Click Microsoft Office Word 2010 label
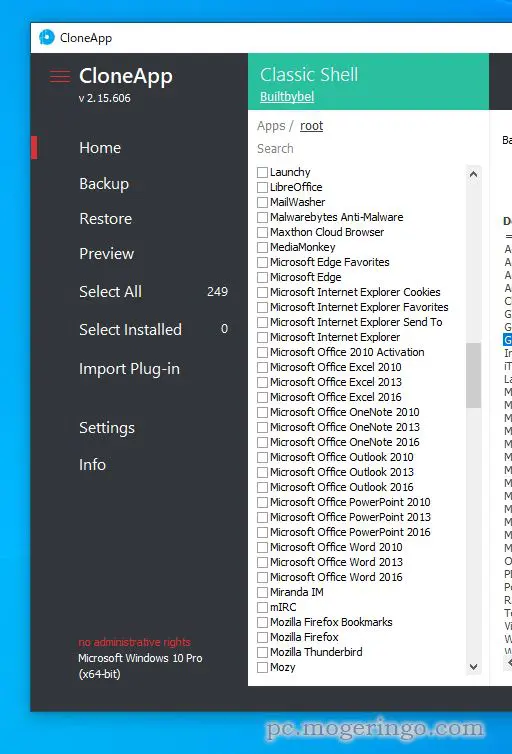The width and height of the screenshot is (512, 754). (336, 547)
